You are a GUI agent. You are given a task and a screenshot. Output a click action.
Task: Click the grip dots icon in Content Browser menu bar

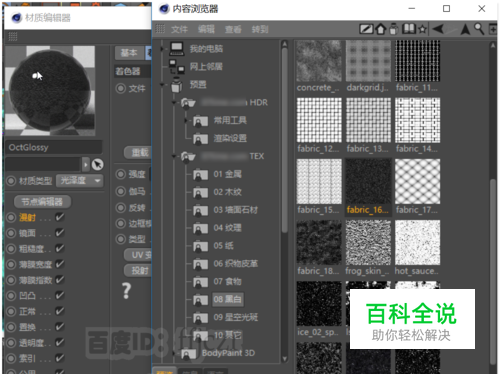pyautogui.click(x=160, y=29)
